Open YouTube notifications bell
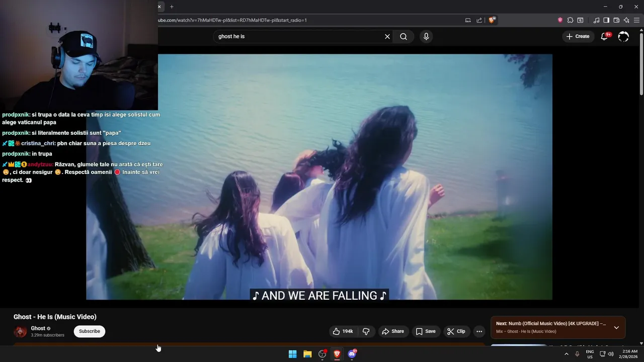Viewport: 644px width, 362px height. coord(605,37)
